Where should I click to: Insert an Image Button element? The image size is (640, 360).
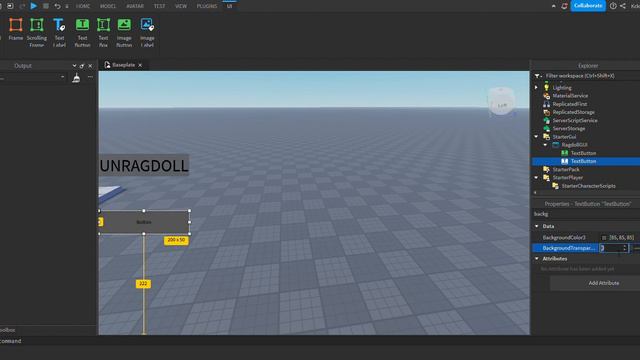click(x=124, y=32)
